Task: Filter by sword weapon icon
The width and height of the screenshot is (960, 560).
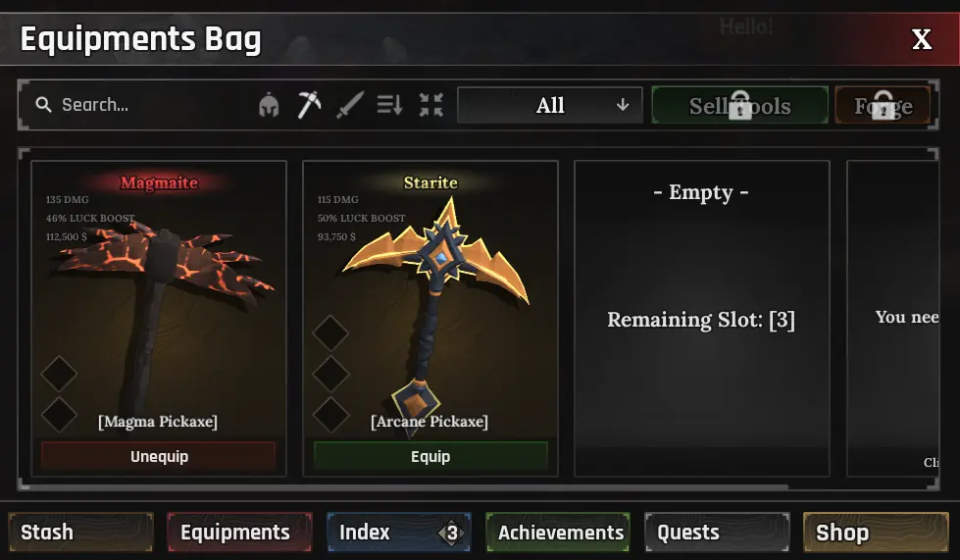Action: 350,105
